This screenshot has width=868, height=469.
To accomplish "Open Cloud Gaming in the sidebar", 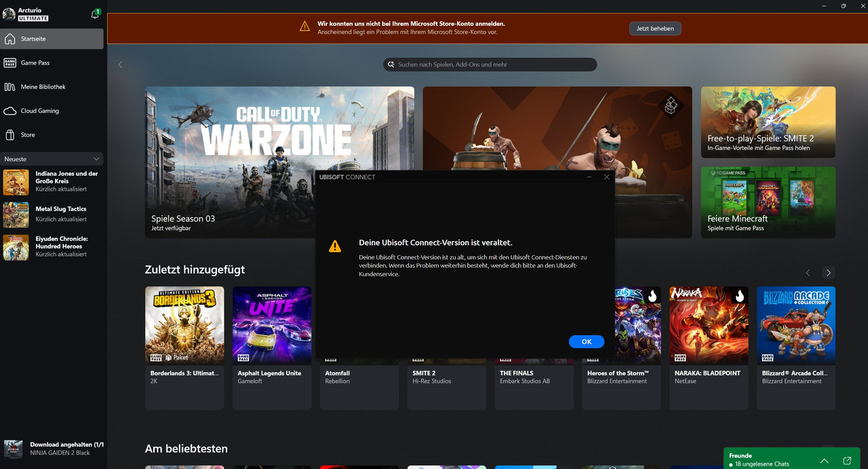I will click(x=52, y=111).
